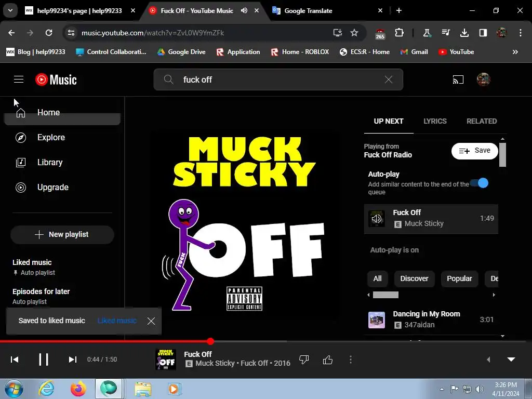
Task: Open the media controls icon
Action: (x=446, y=33)
